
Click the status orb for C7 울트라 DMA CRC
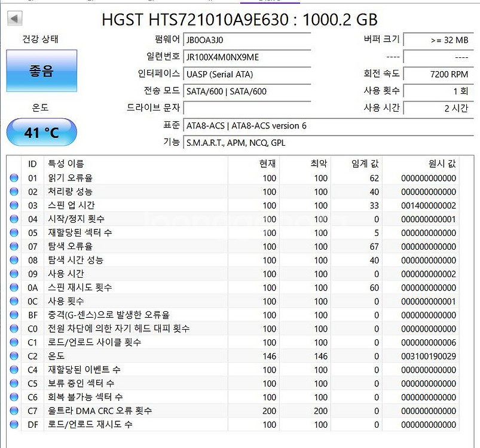coord(14,411)
